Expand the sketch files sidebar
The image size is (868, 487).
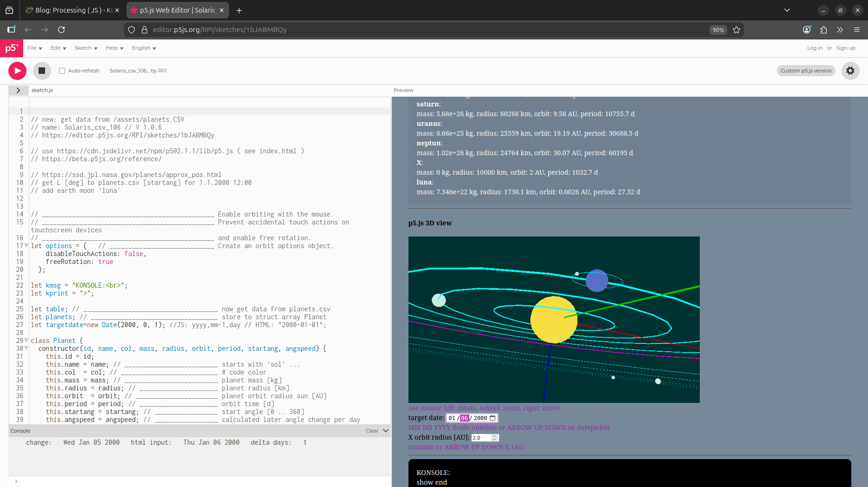(18, 90)
